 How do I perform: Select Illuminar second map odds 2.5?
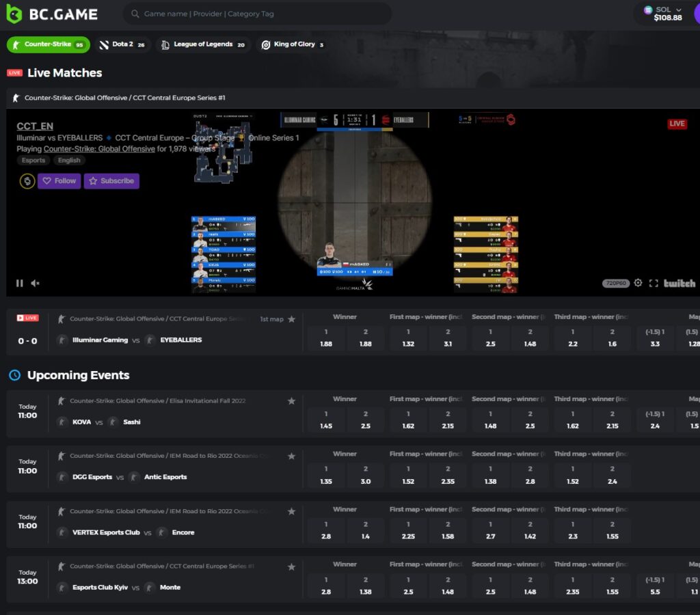490,338
